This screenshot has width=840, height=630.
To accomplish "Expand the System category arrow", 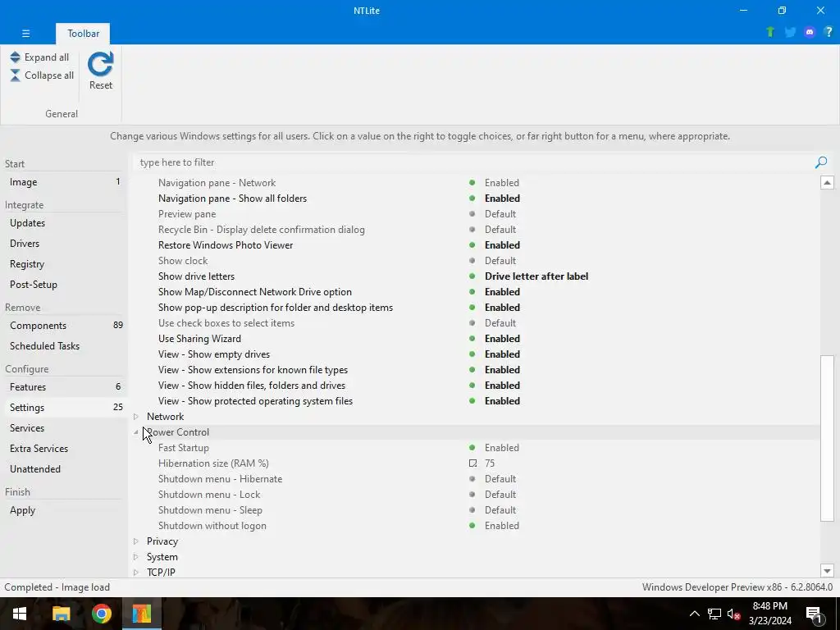I will tap(136, 557).
